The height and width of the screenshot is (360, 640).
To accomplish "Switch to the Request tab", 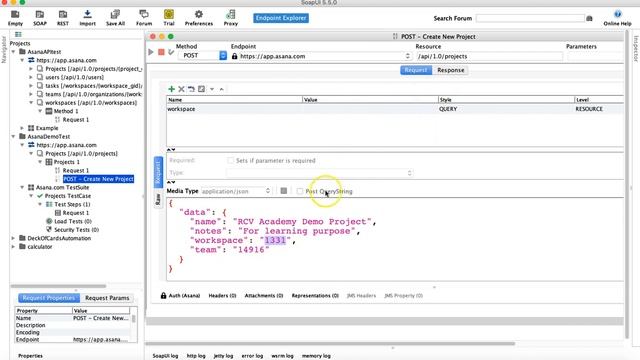I will 416,70.
